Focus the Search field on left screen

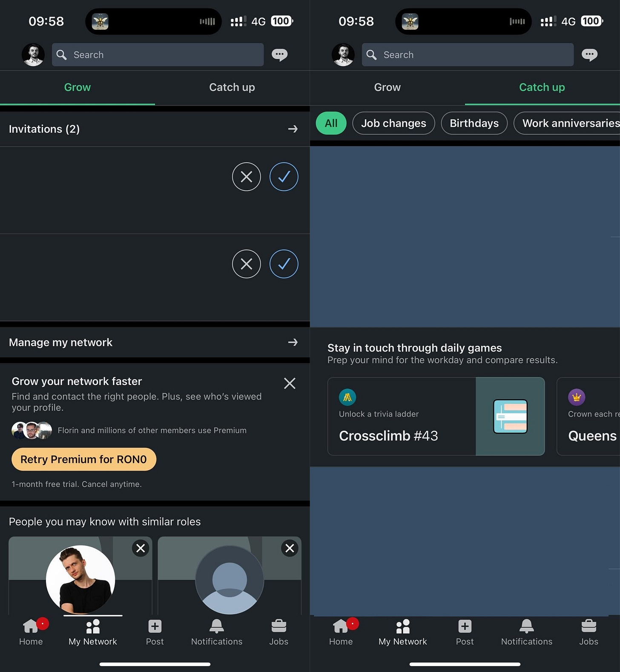tap(158, 55)
